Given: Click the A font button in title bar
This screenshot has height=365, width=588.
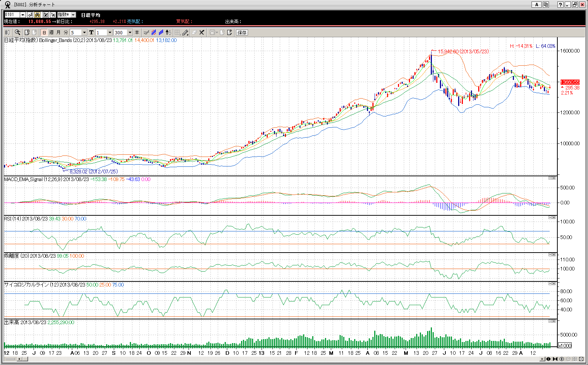Looking at the screenshot, I should tap(536, 5).
